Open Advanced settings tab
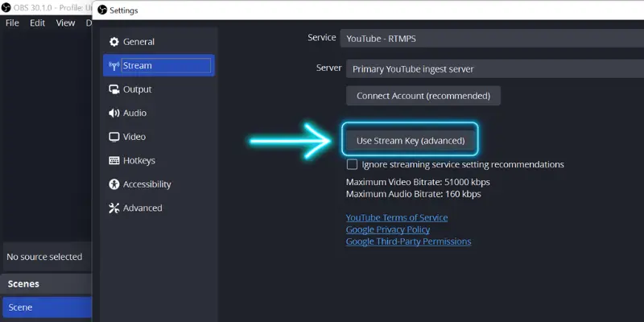 [159, 208]
